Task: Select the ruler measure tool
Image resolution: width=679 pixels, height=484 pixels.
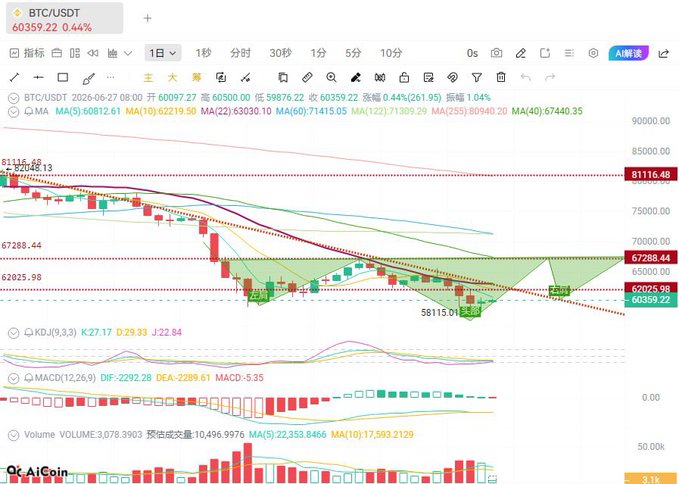Action: click(307, 77)
